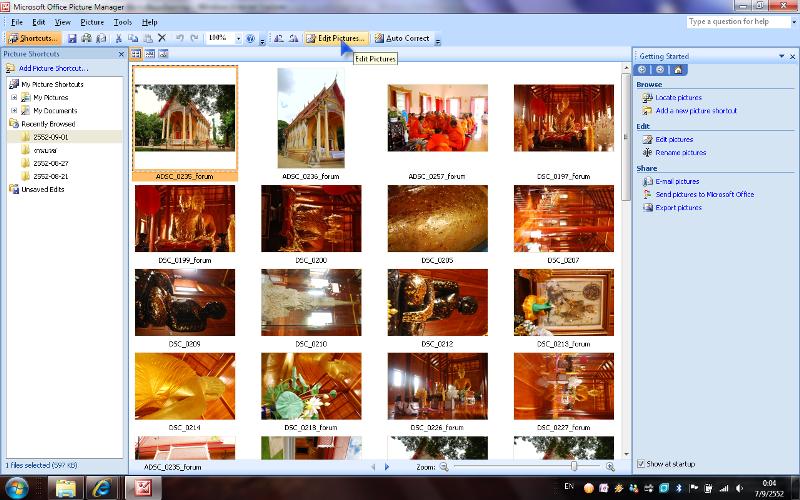The image size is (800, 500).
Task: Click the zoom slider handle
Action: click(574, 466)
